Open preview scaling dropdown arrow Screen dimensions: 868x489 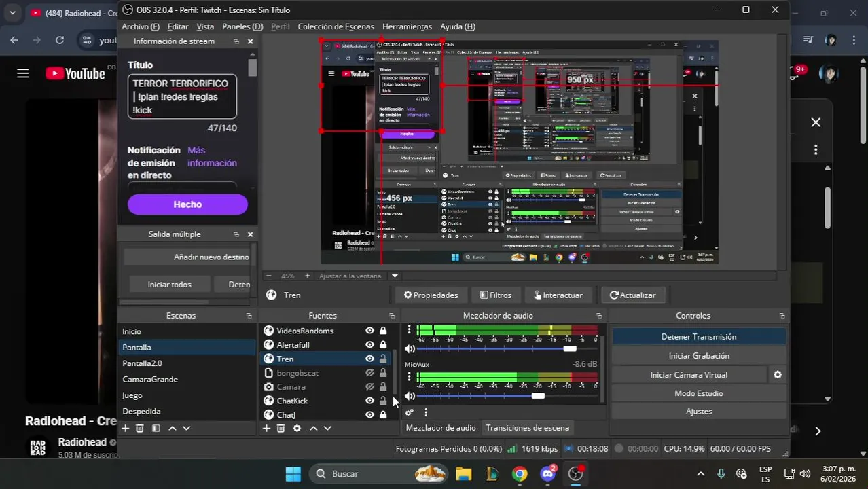coord(395,276)
